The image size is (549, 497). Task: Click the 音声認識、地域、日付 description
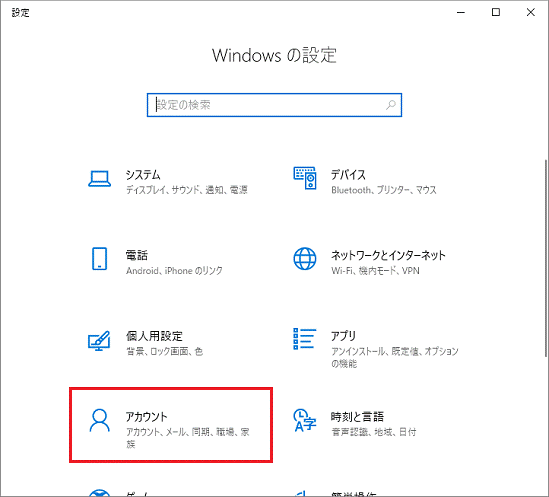[x=374, y=432]
